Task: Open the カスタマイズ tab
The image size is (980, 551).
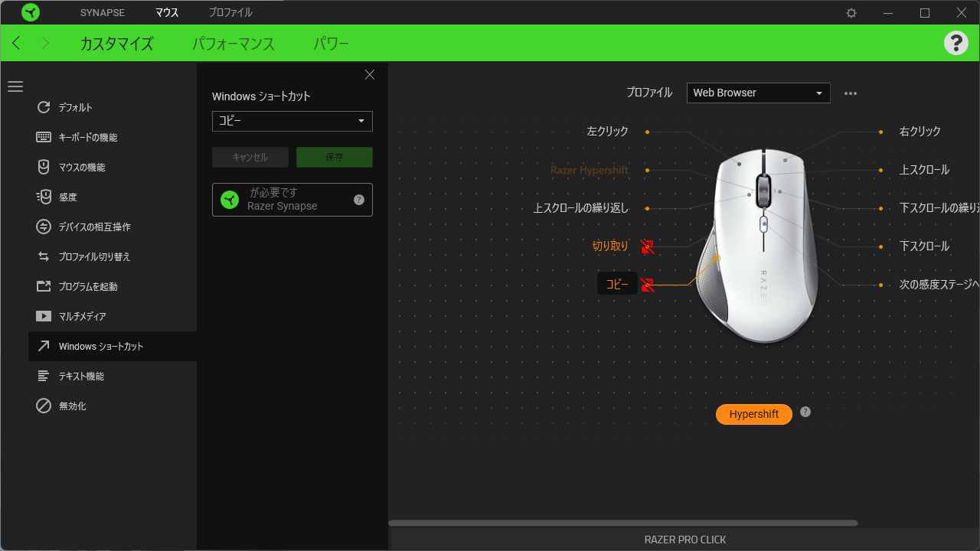Action: pos(116,44)
